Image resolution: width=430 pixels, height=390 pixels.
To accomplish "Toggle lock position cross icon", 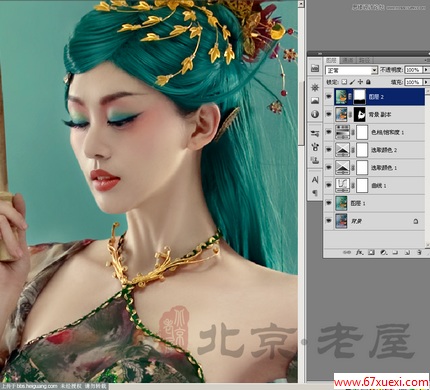I will click(x=360, y=82).
